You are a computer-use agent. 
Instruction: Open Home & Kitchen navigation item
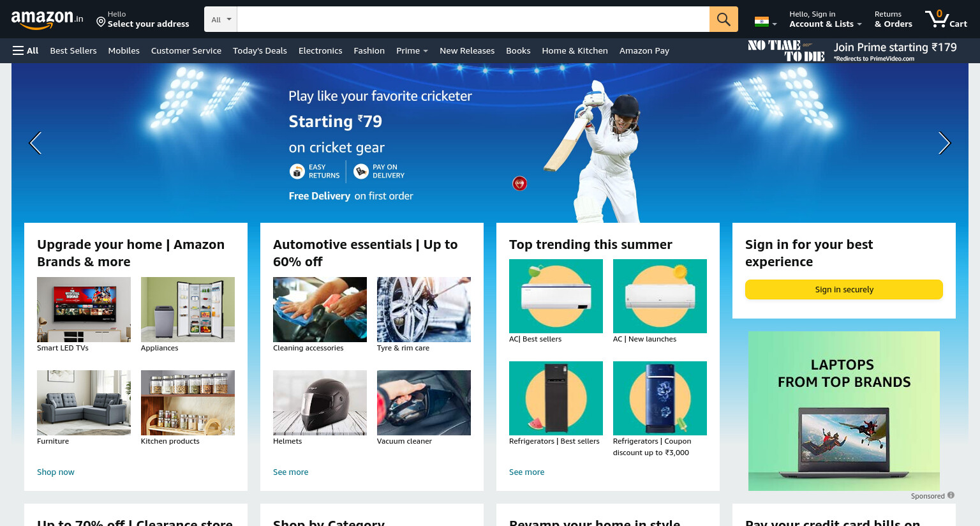tap(575, 50)
